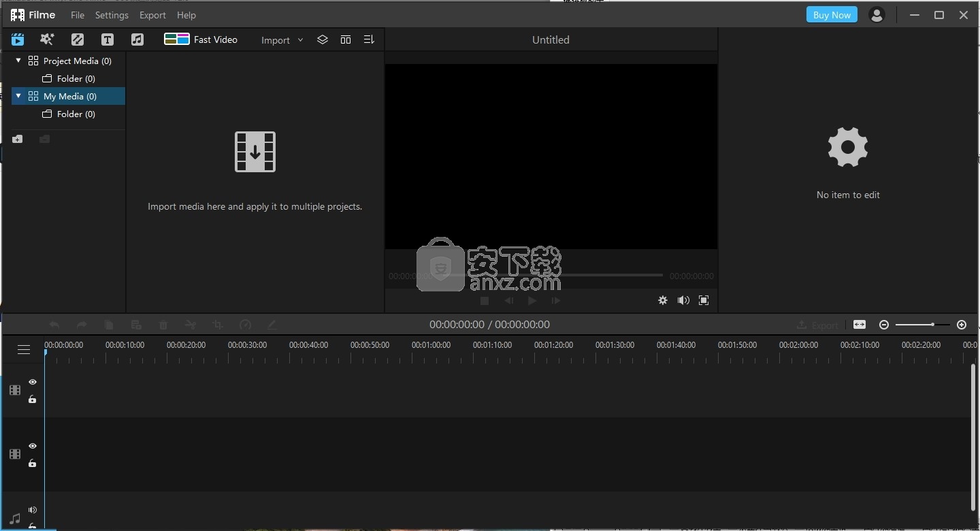Zoom in the timeline with plus
The image size is (980, 531).
[962, 325]
